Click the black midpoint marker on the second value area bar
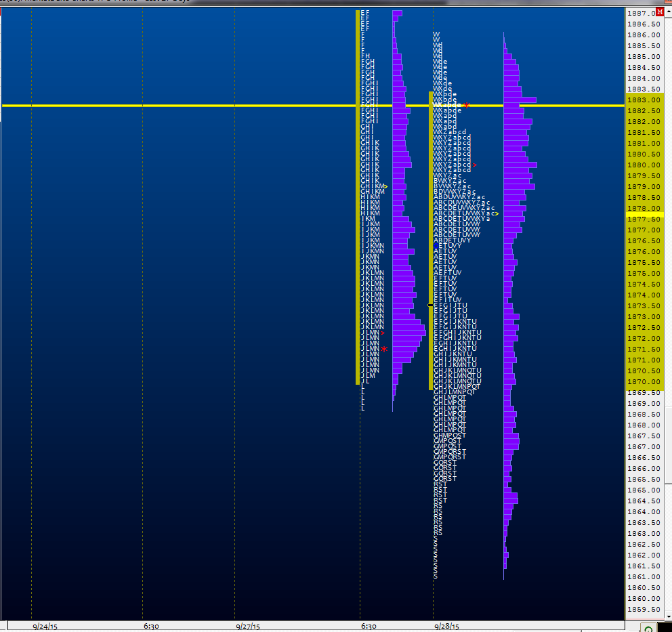 tap(431, 305)
